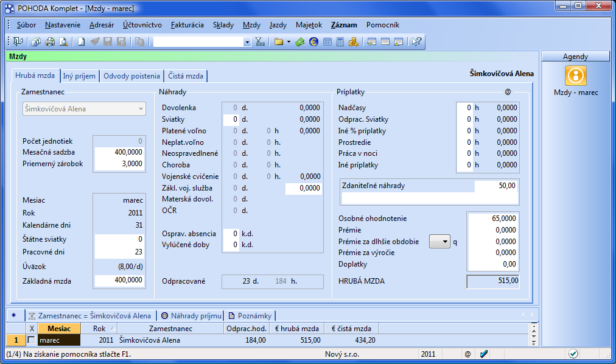
Task: Open the Poznámky bottom tab
Action: (250, 316)
